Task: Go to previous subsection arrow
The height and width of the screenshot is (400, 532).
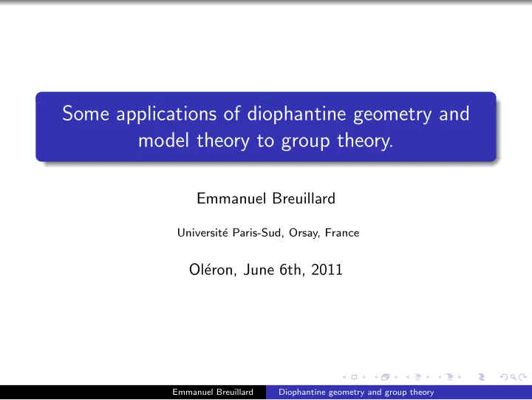Action: pyautogui.click(x=408, y=377)
